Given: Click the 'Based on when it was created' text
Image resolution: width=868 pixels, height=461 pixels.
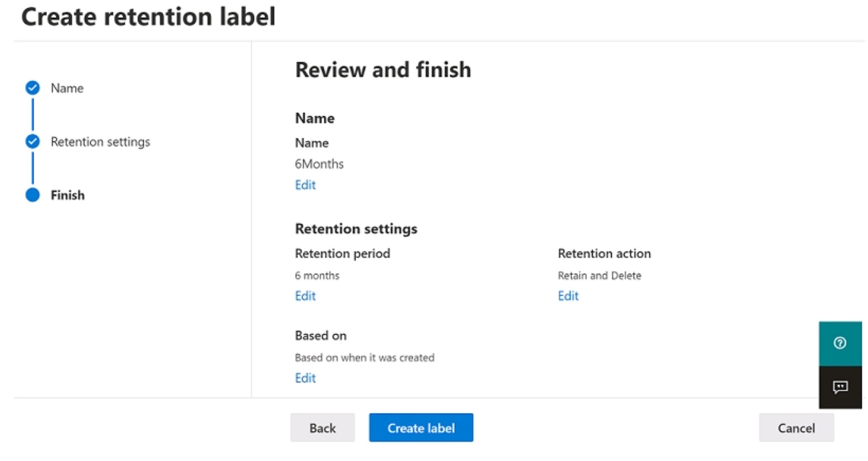Looking at the screenshot, I should click(x=365, y=358).
